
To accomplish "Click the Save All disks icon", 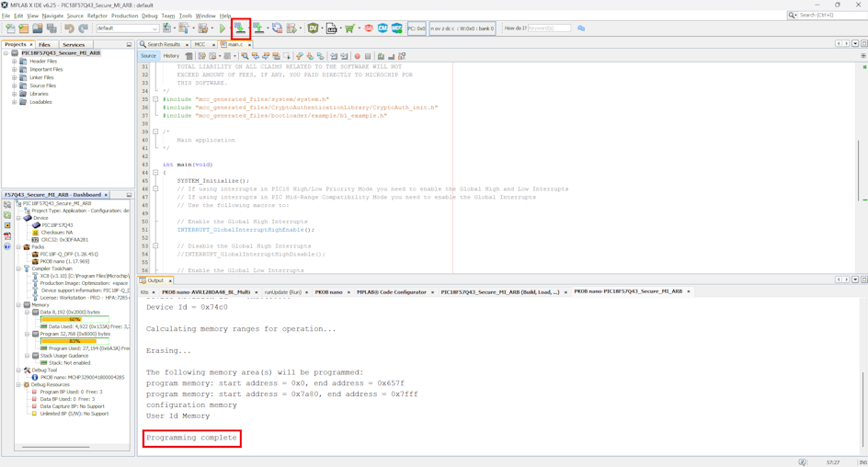I will pyautogui.click(x=51, y=28).
